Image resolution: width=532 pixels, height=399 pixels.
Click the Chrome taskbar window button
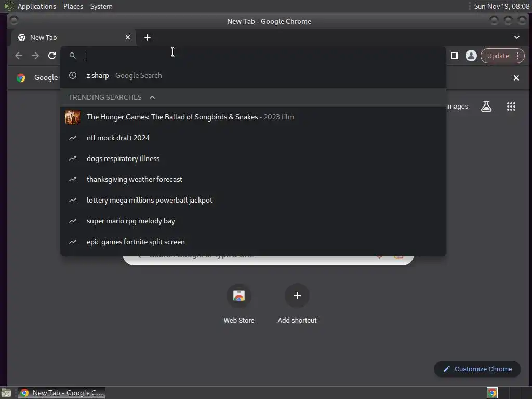click(61, 393)
